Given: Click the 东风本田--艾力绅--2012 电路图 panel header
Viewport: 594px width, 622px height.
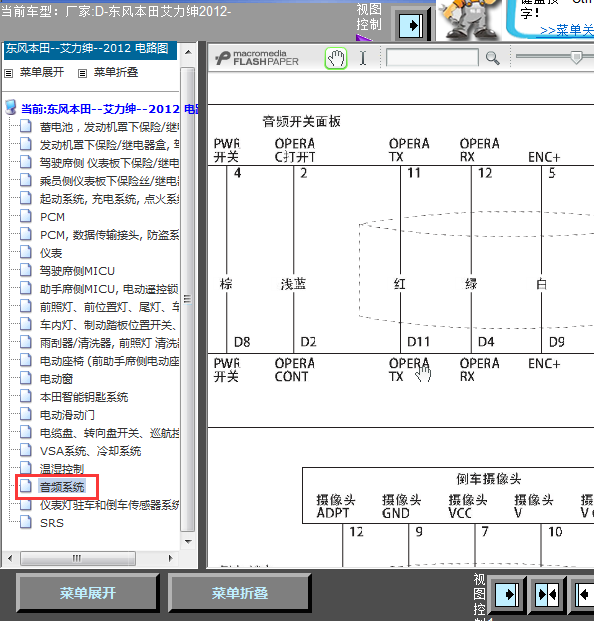Looking at the screenshot, I should 90,49.
